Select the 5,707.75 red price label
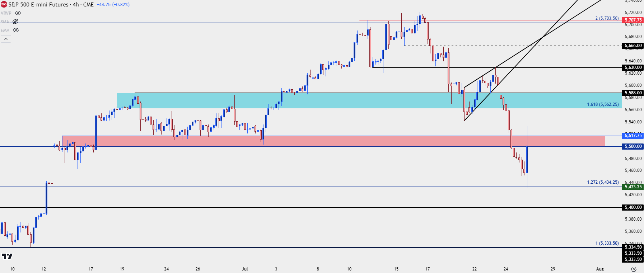 point(633,20)
